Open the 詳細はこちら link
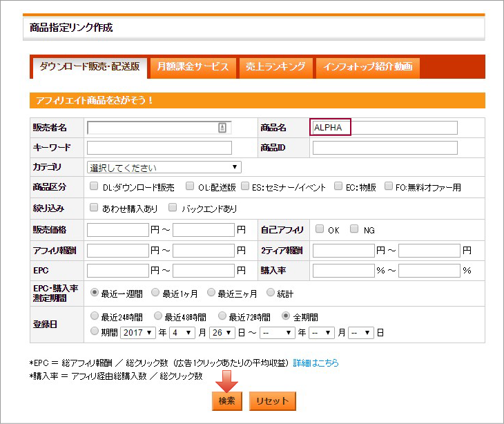 316,363
